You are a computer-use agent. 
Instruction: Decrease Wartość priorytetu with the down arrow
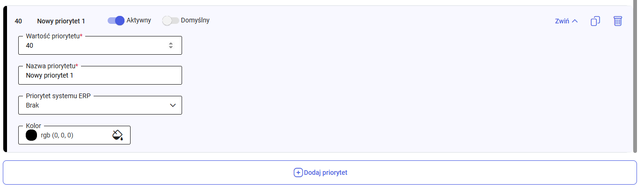tap(171, 47)
